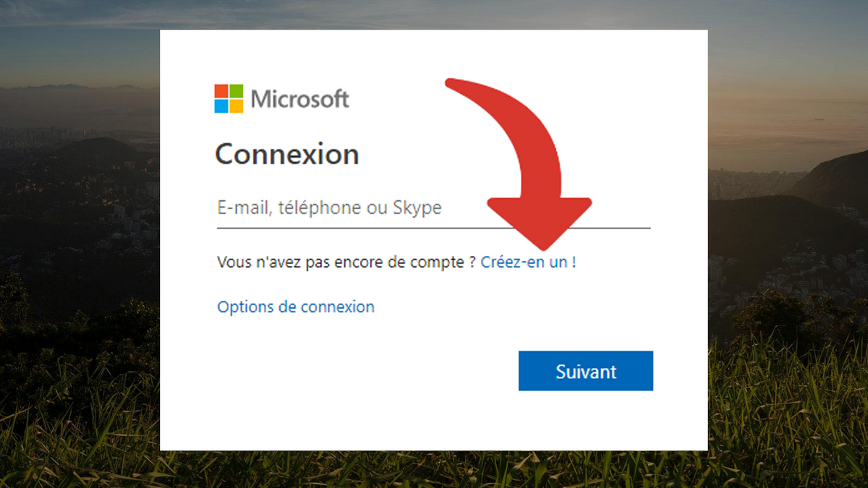Image resolution: width=868 pixels, height=488 pixels.
Task: Click the 'Microsoft' wordmark text
Action: 299,98
